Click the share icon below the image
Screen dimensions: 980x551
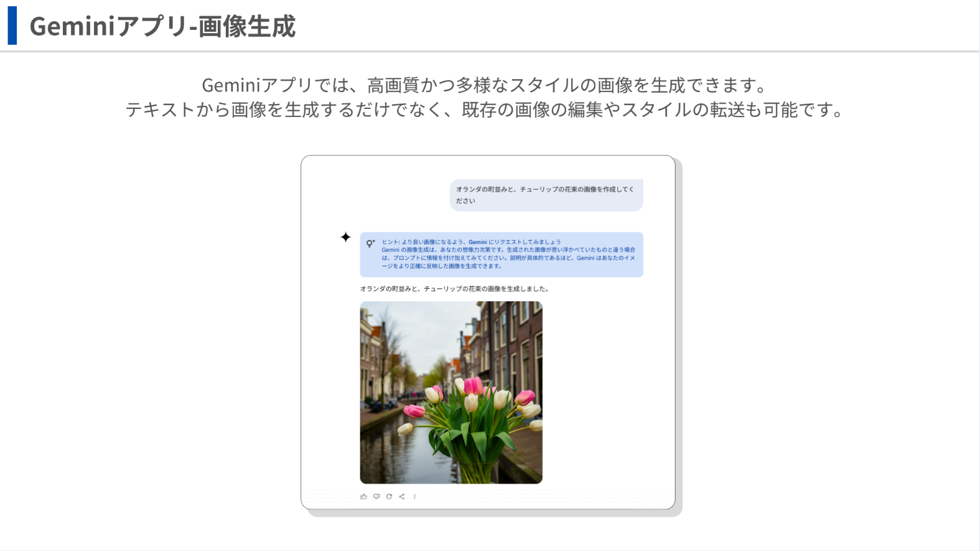click(x=402, y=497)
